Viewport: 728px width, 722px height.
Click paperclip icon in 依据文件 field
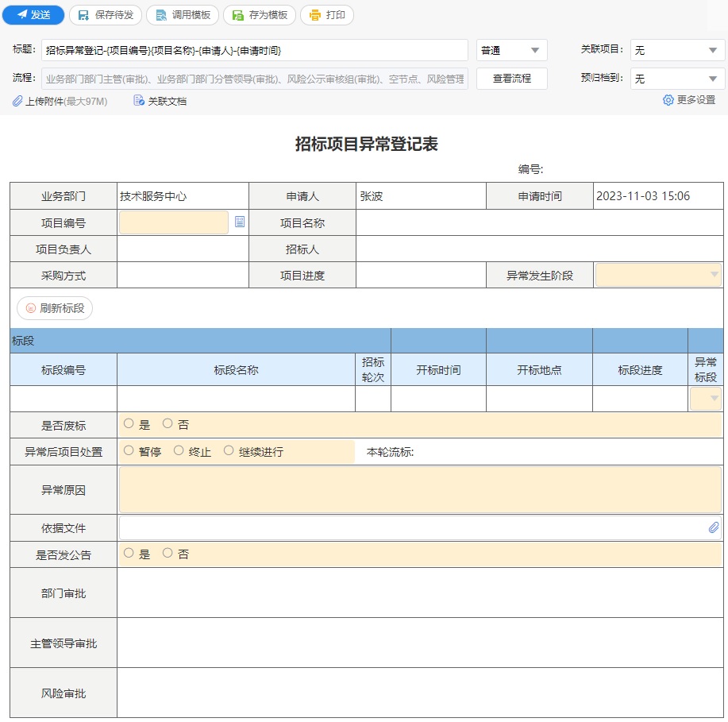click(x=714, y=527)
